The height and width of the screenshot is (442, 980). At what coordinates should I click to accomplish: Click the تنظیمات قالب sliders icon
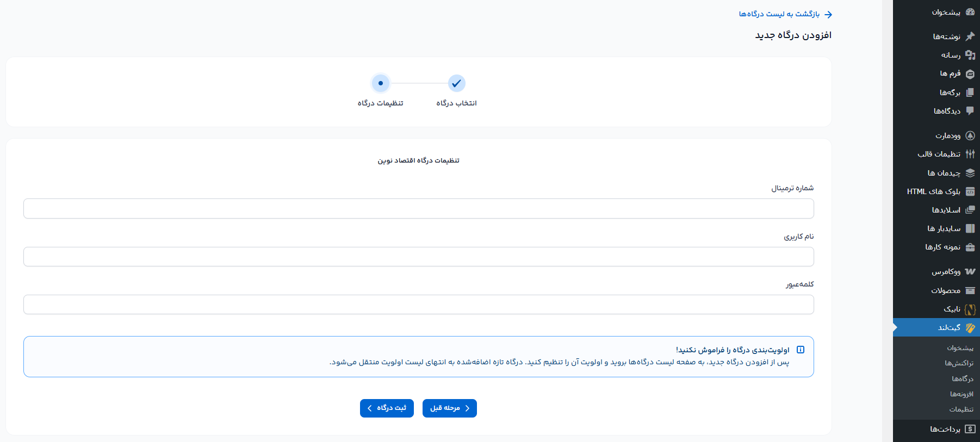(x=970, y=154)
